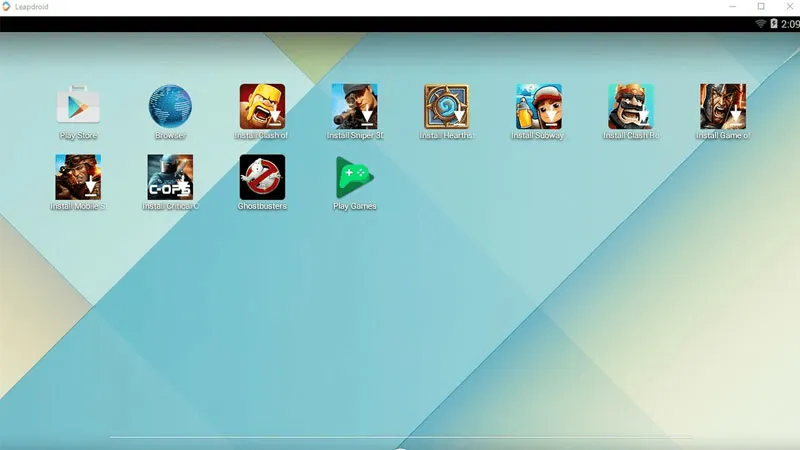Tap the Install Sniper 3D icon
This screenshot has width=800, height=450.
355,106
